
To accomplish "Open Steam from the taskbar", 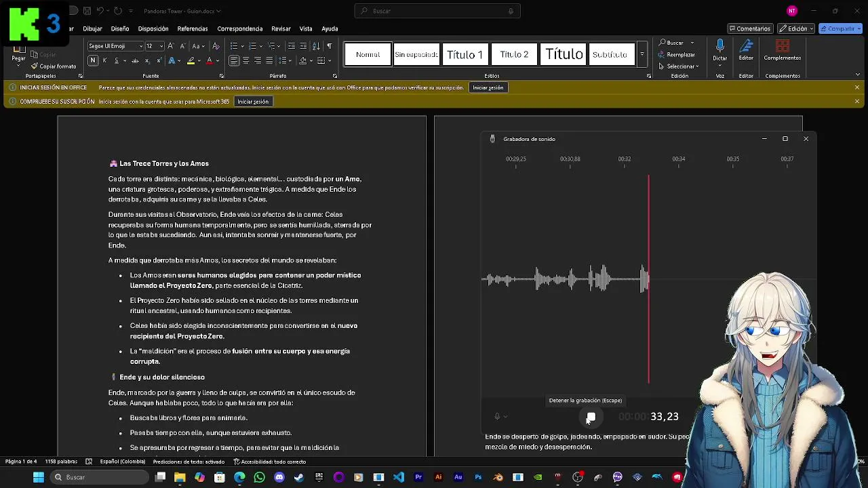I will [298, 477].
